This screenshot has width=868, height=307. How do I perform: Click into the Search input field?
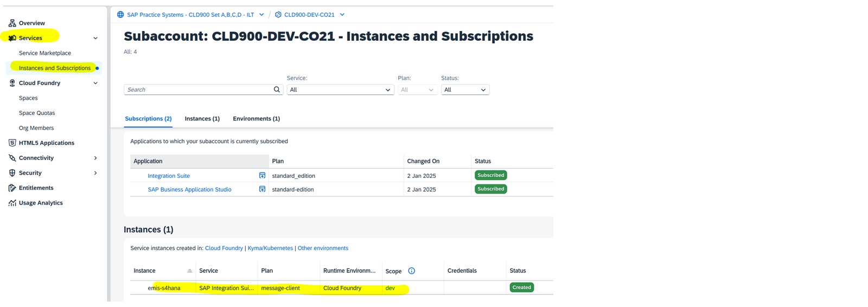coord(198,89)
